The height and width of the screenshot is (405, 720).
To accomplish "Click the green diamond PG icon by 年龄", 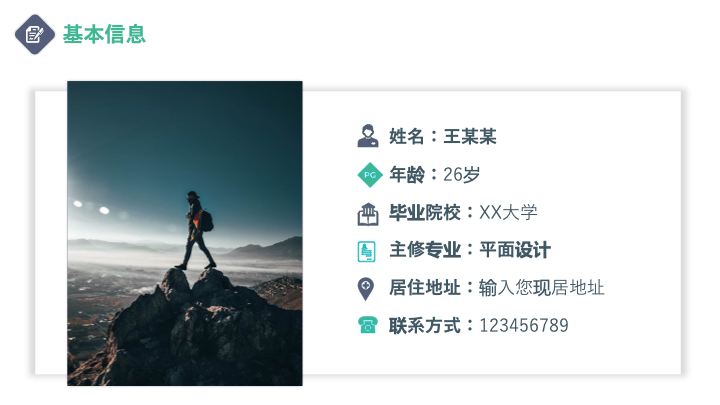I will [x=370, y=175].
